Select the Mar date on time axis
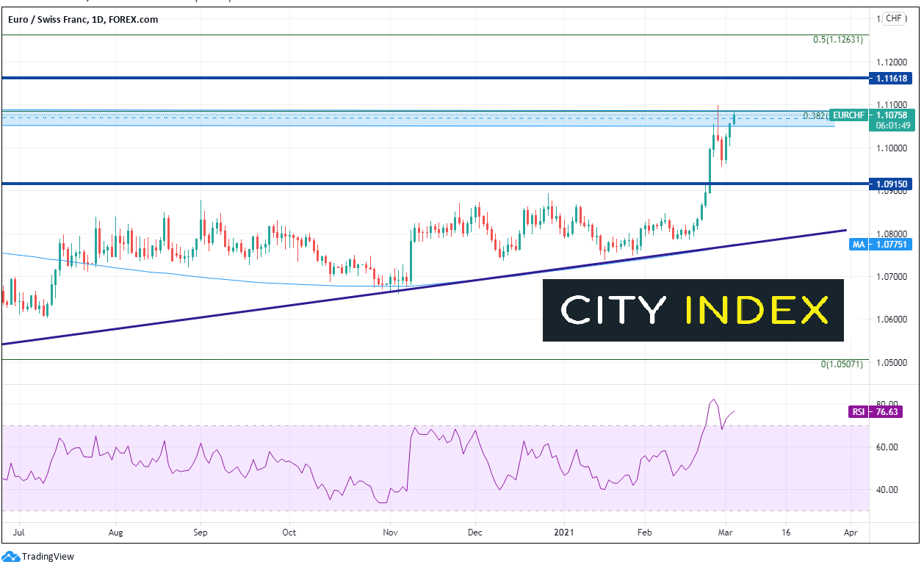924x570 pixels. (x=724, y=533)
